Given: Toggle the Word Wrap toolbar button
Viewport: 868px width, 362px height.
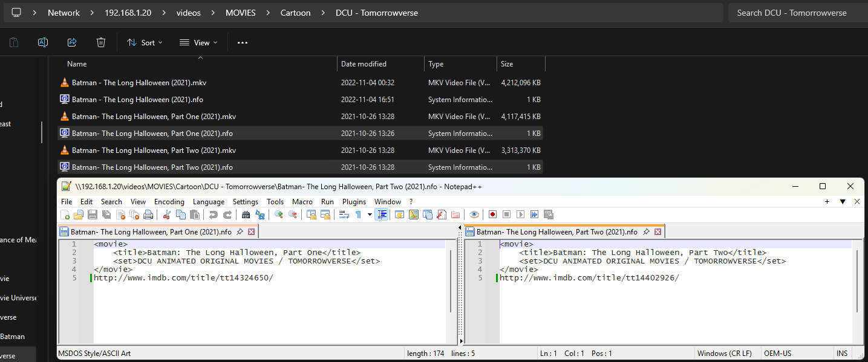Looking at the screenshot, I should pyautogui.click(x=344, y=215).
